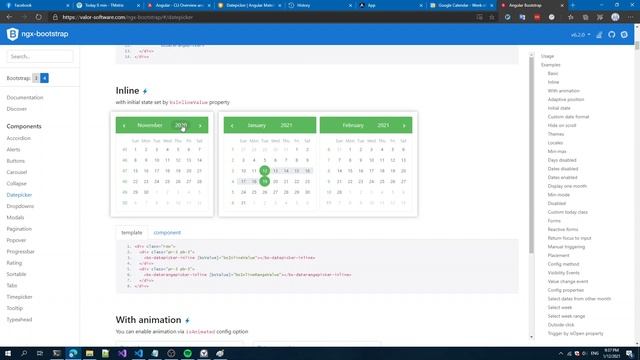Focus the sidebar Search field

(x=40, y=56)
